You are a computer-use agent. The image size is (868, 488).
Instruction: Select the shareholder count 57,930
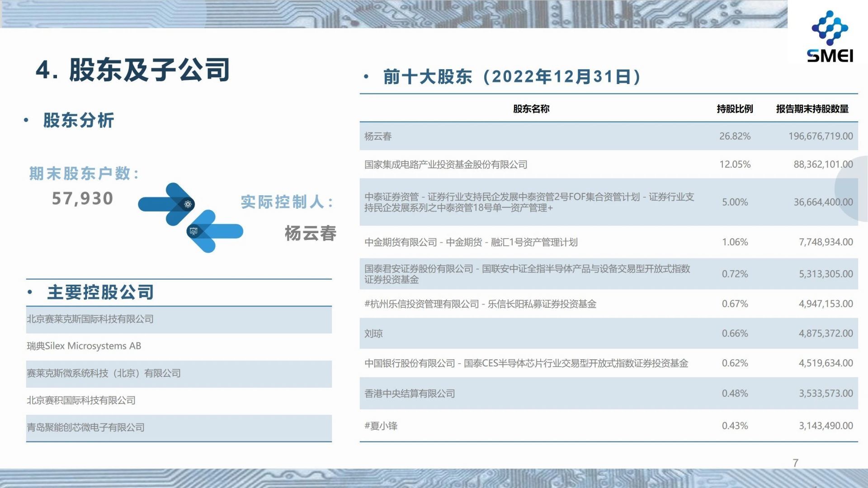pyautogui.click(x=83, y=198)
